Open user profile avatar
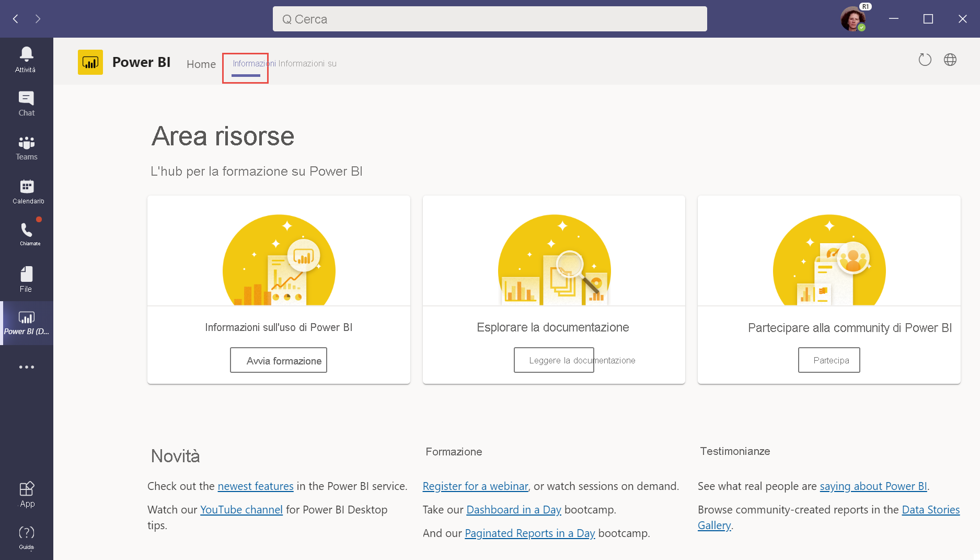This screenshot has width=980, height=560. (853, 19)
